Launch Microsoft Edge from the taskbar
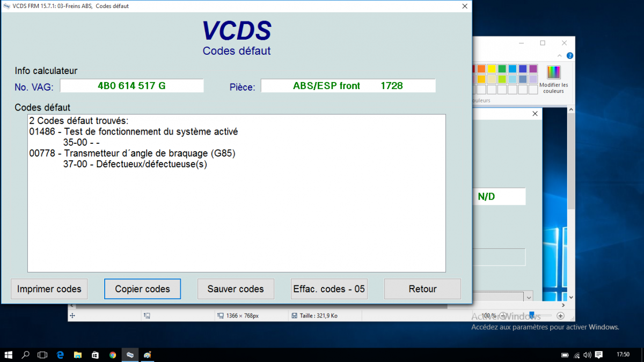This screenshot has height=362, width=644. point(60,354)
